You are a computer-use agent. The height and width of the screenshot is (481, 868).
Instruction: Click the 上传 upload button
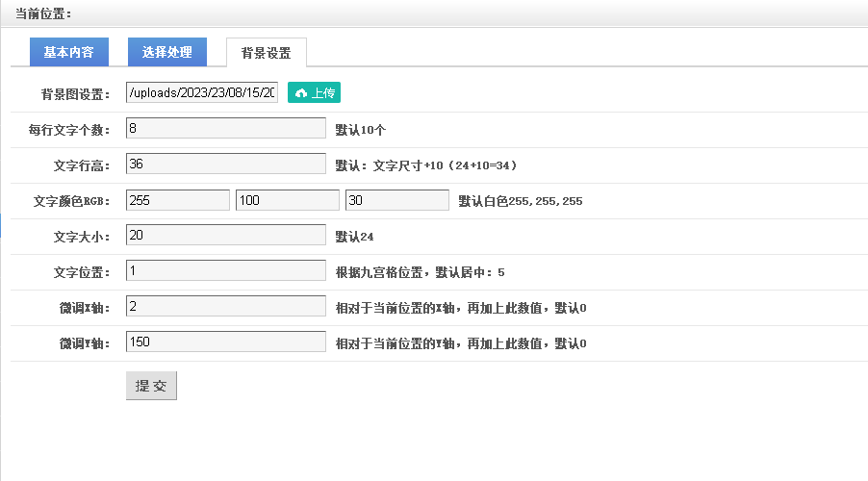click(x=314, y=92)
